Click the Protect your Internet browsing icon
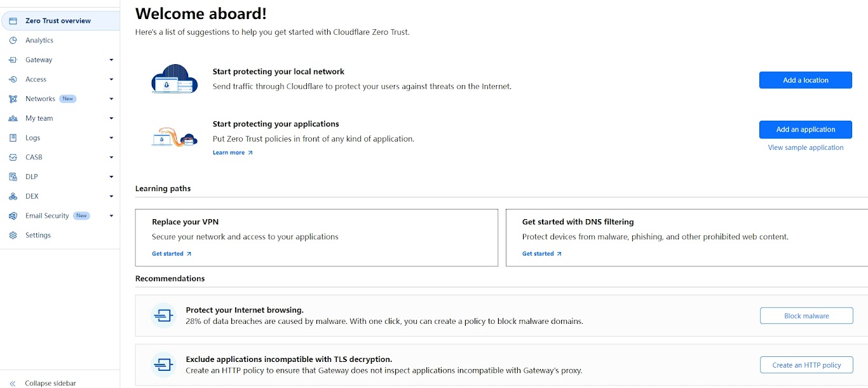The image size is (868, 388). pos(163,316)
